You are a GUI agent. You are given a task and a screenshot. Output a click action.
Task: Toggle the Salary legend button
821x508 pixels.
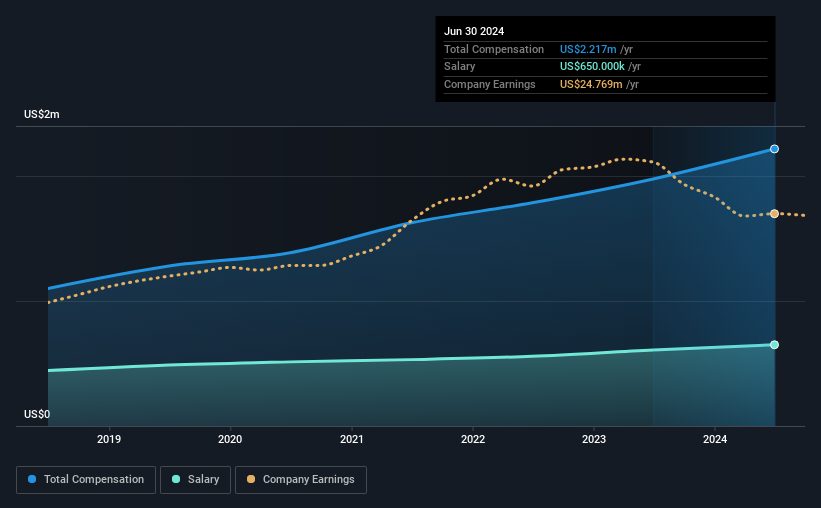click(x=195, y=480)
